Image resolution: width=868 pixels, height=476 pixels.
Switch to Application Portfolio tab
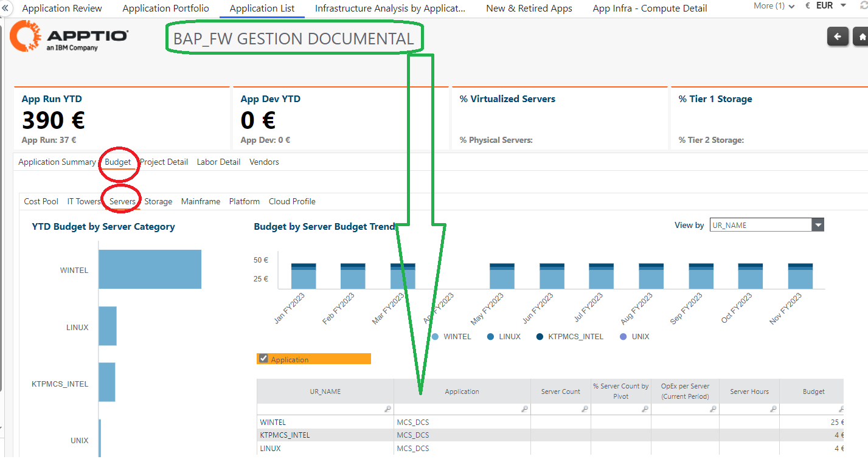165,9
